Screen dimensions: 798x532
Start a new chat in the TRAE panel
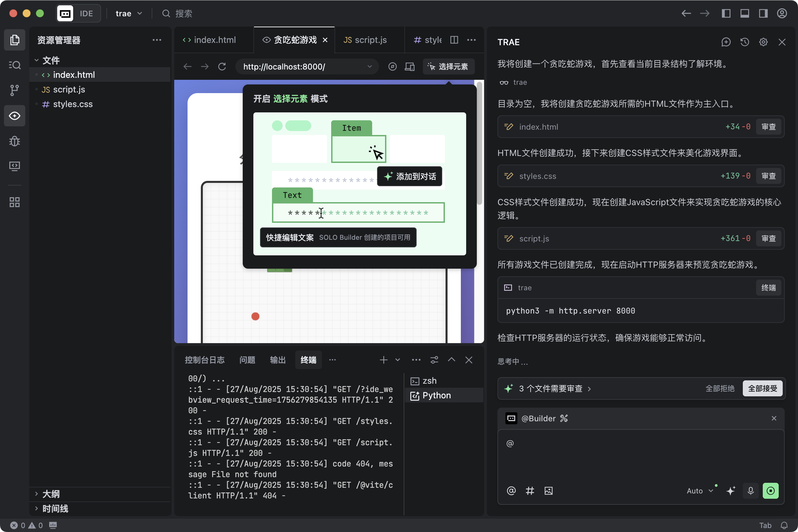tap(726, 42)
